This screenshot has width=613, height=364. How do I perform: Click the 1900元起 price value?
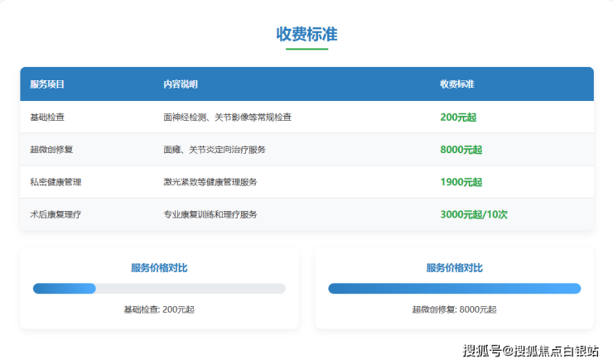(x=461, y=182)
